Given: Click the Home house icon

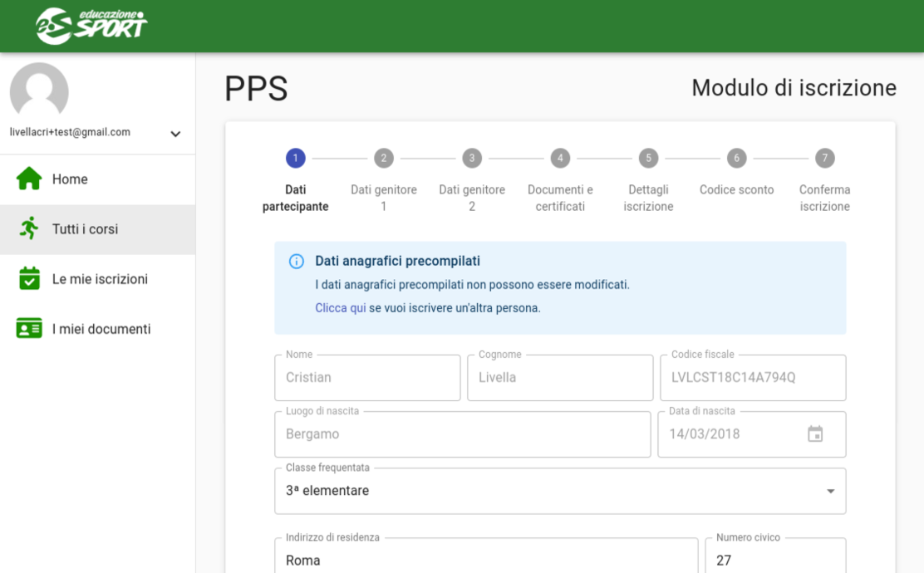Looking at the screenshot, I should tap(29, 179).
